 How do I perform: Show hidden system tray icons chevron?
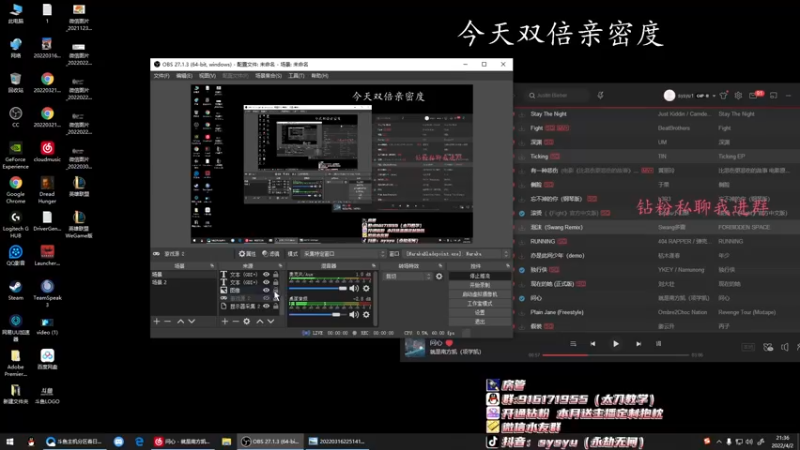pos(718,441)
